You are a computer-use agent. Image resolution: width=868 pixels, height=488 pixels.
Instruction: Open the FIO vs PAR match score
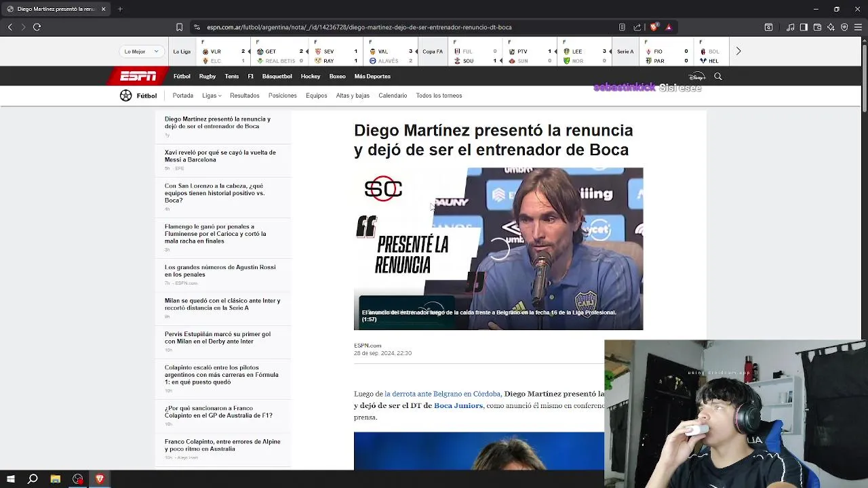pos(667,52)
